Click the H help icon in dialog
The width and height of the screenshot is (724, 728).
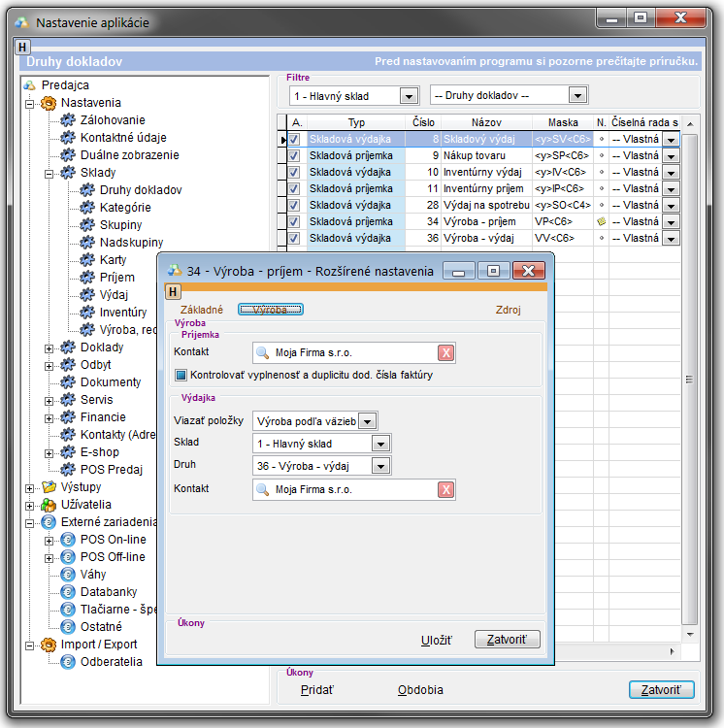tap(173, 291)
